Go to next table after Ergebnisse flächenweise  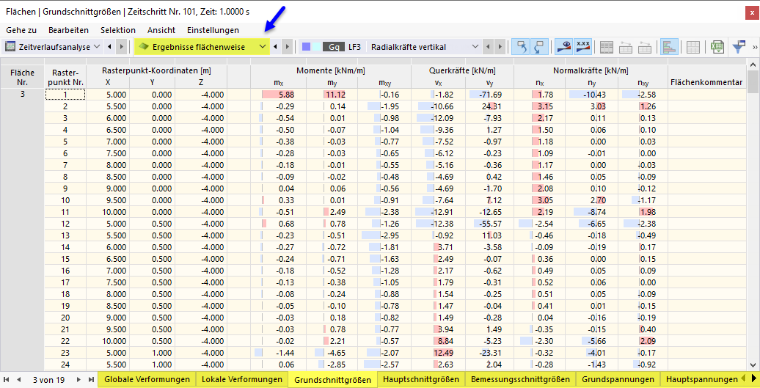288,47
